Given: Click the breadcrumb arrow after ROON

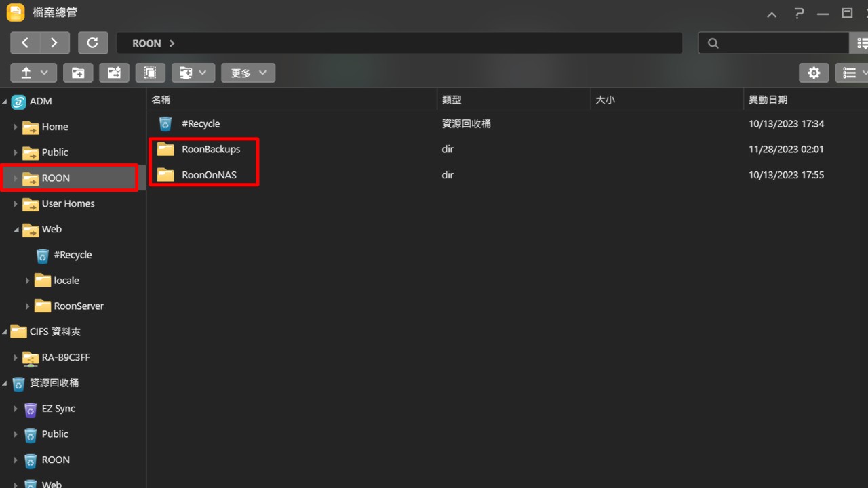Looking at the screenshot, I should click(172, 43).
